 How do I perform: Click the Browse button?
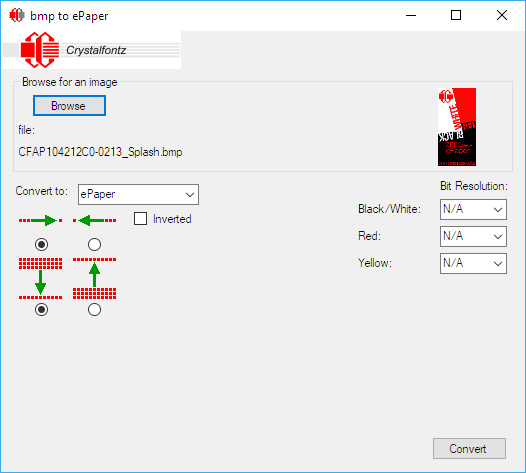(x=69, y=106)
